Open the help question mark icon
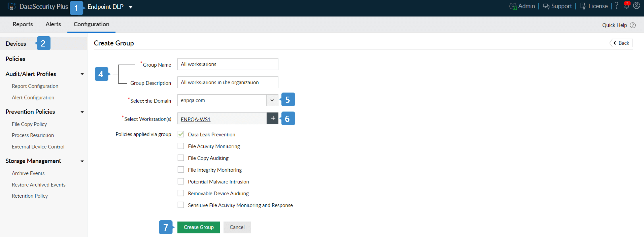The width and height of the screenshot is (644, 237). (x=617, y=6)
